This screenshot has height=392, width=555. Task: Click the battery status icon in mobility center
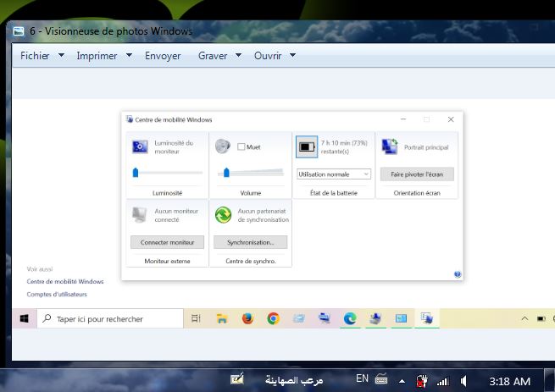pyautogui.click(x=307, y=146)
